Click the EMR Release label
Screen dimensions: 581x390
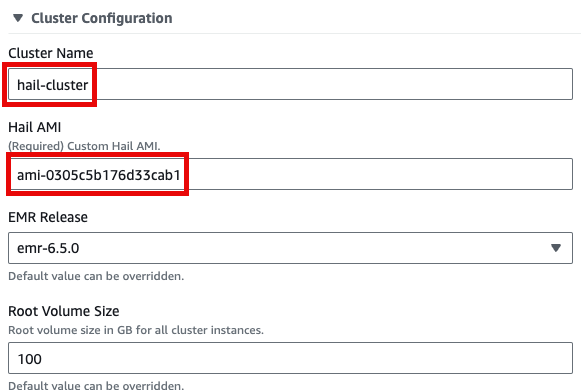tap(48, 217)
